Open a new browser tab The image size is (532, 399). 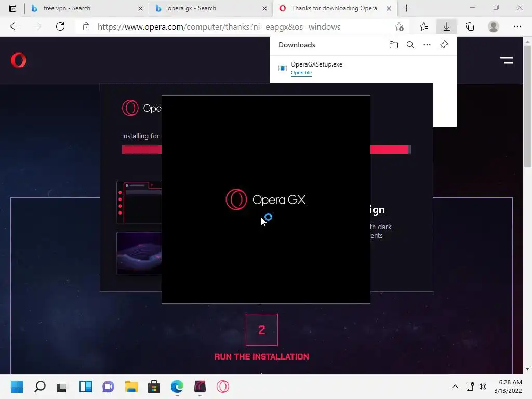pyautogui.click(x=406, y=8)
